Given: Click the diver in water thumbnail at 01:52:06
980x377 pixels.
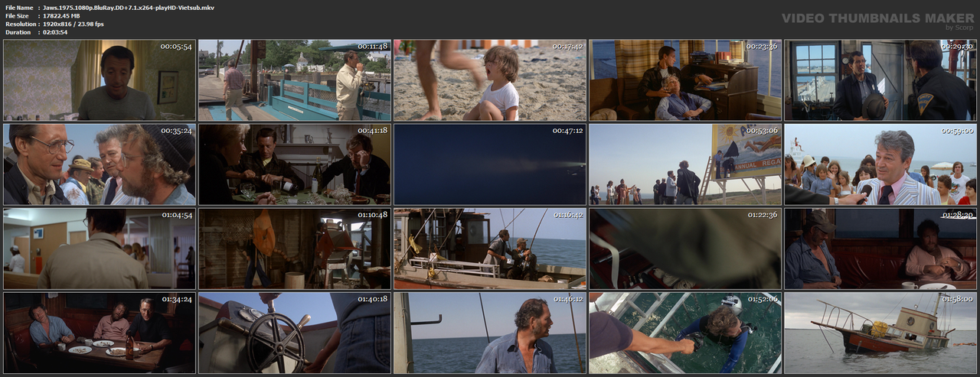Looking at the screenshot, I should 685,333.
